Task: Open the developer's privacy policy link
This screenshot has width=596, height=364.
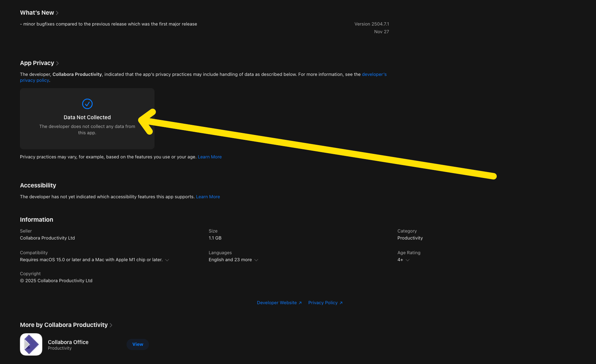Action: [35, 80]
